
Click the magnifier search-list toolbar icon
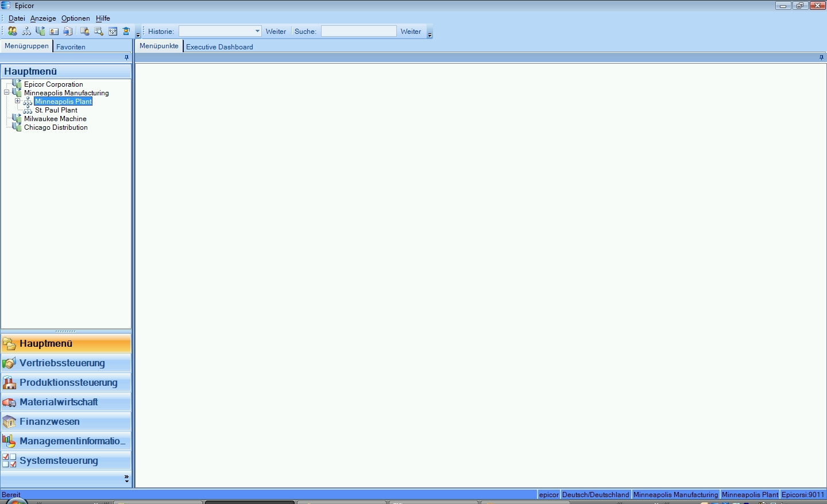[99, 32]
